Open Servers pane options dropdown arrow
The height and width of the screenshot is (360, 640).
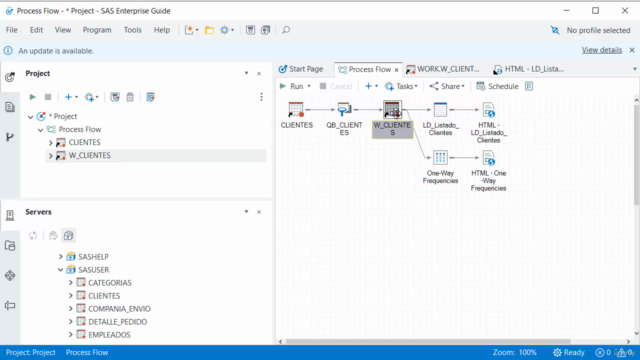247,212
